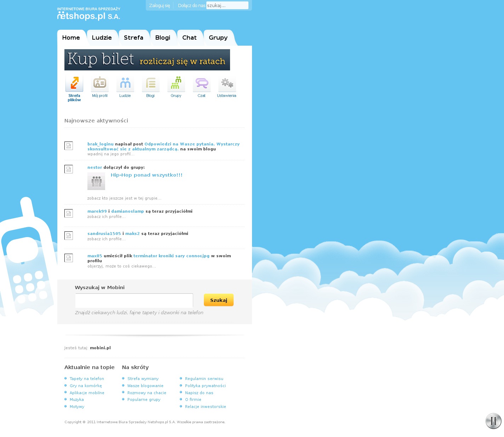Viewport: 504px width, 437px height.
Task: Focus the top szukaj search field
Action: [227, 5]
